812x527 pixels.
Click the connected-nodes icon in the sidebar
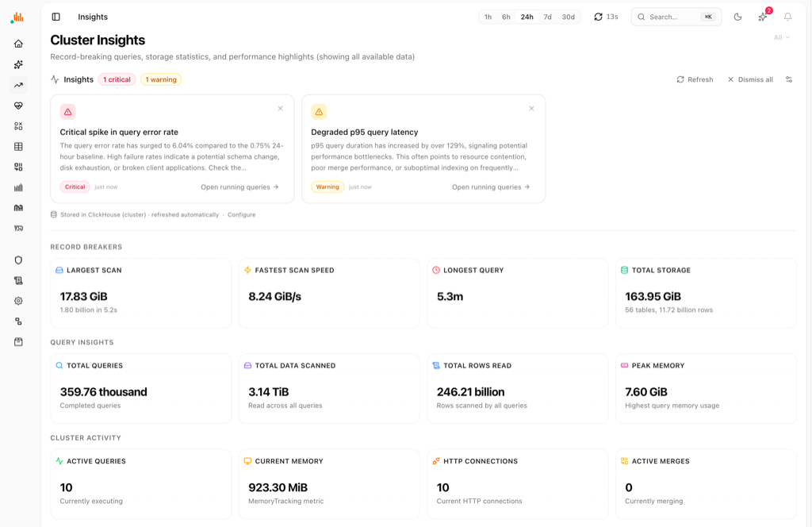tap(18, 321)
